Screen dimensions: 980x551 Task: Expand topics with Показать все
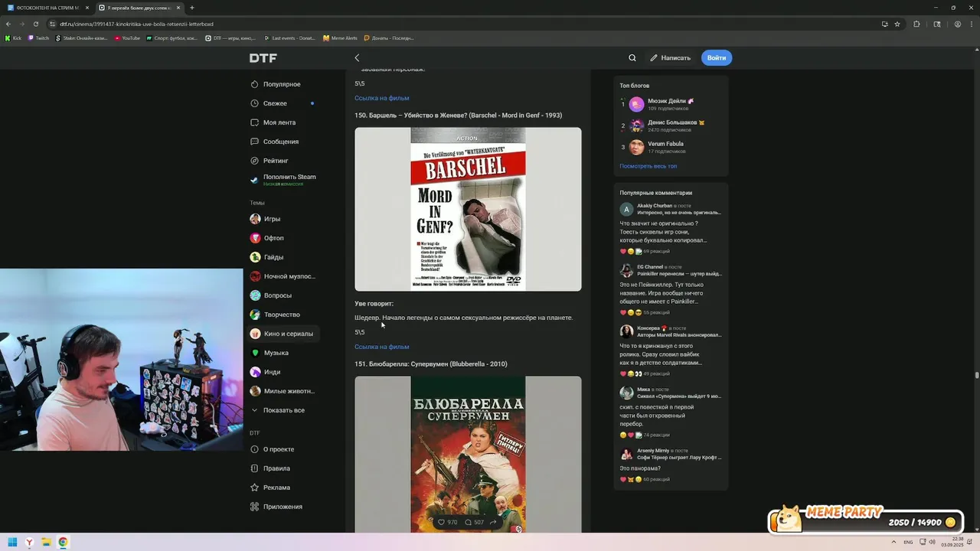point(283,410)
